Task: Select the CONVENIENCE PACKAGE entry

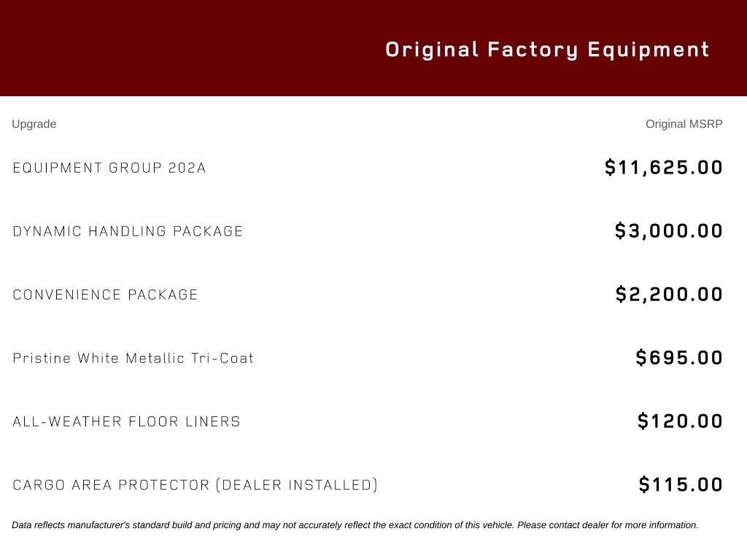Action: 105,295
